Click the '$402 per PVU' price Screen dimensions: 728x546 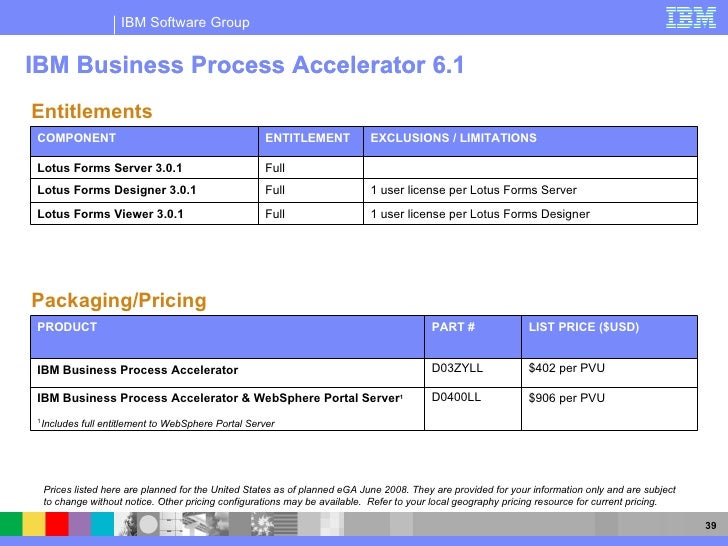click(x=566, y=368)
